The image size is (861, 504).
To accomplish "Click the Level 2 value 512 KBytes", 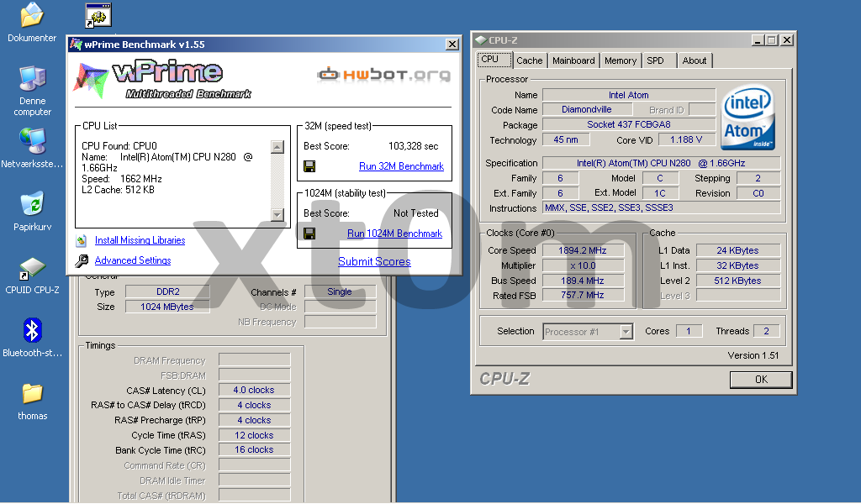I will 738,281.
